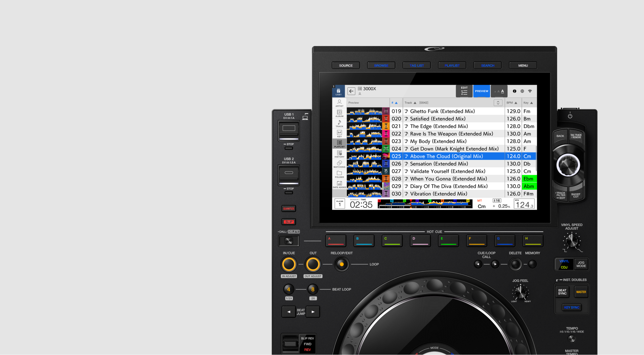Viewport: 644px width, 355px height.
Task: Click album art of Above The Cloud
Action: 386,156
